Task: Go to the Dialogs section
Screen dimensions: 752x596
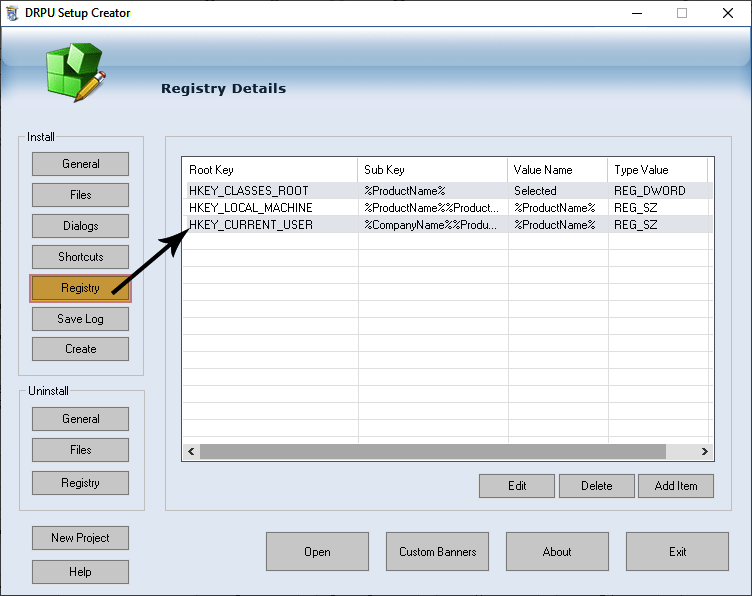Action: click(80, 226)
